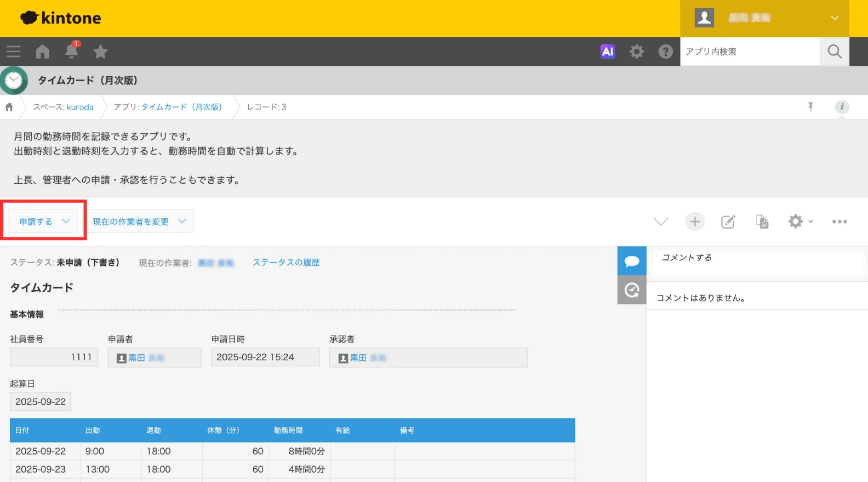The height and width of the screenshot is (482, 868).
Task: Edit this record with the pencil icon
Action: (728, 222)
